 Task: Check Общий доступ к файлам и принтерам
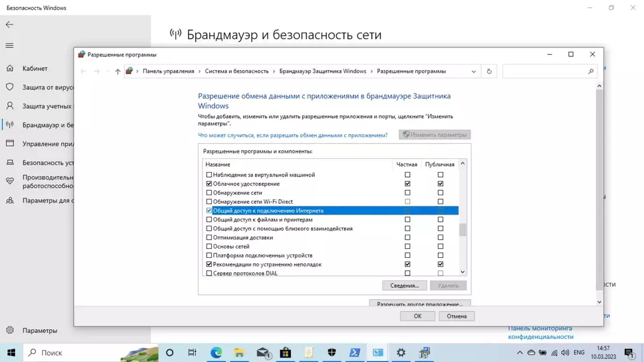209,219
